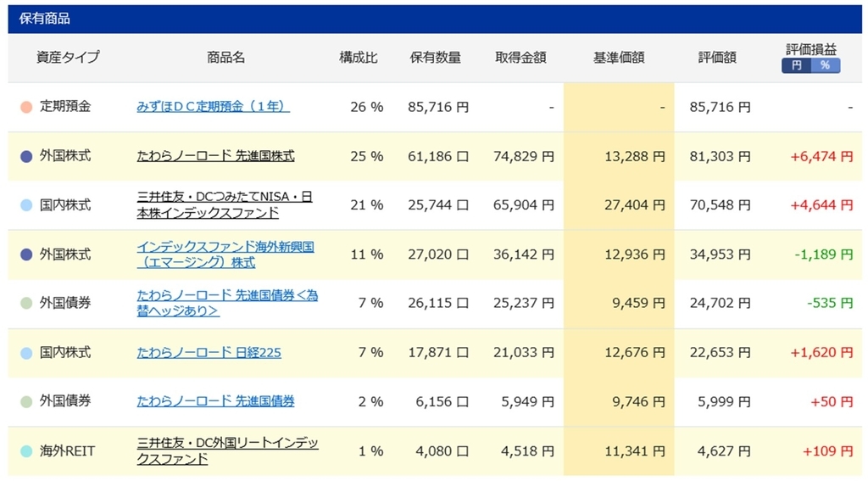Click the 5,999 円 valuation cell

724,402
